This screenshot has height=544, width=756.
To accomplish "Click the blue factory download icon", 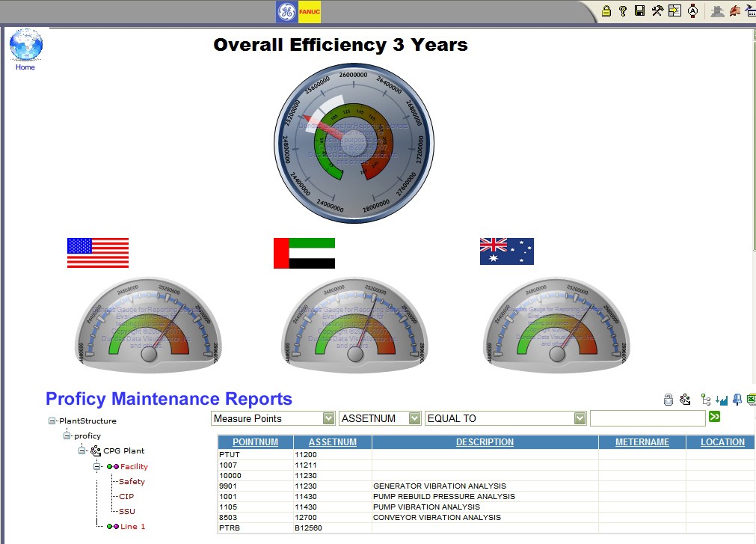I will [722, 400].
